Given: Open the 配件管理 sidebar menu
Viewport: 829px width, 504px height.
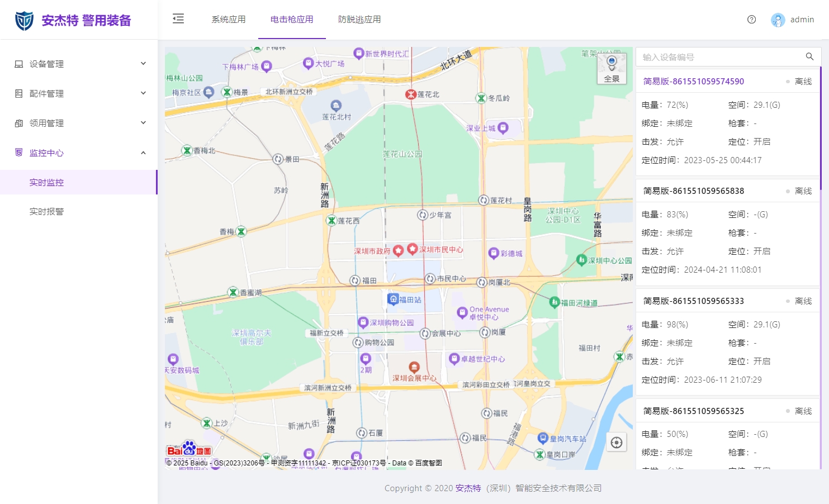Looking at the screenshot, I should (79, 93).
